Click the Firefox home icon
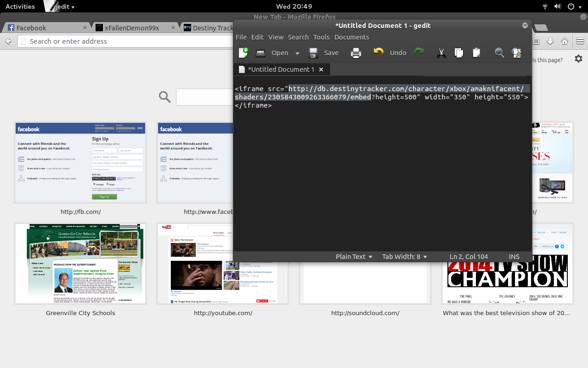The width and height of the screenshot is (588, 368). pos(565,41)
